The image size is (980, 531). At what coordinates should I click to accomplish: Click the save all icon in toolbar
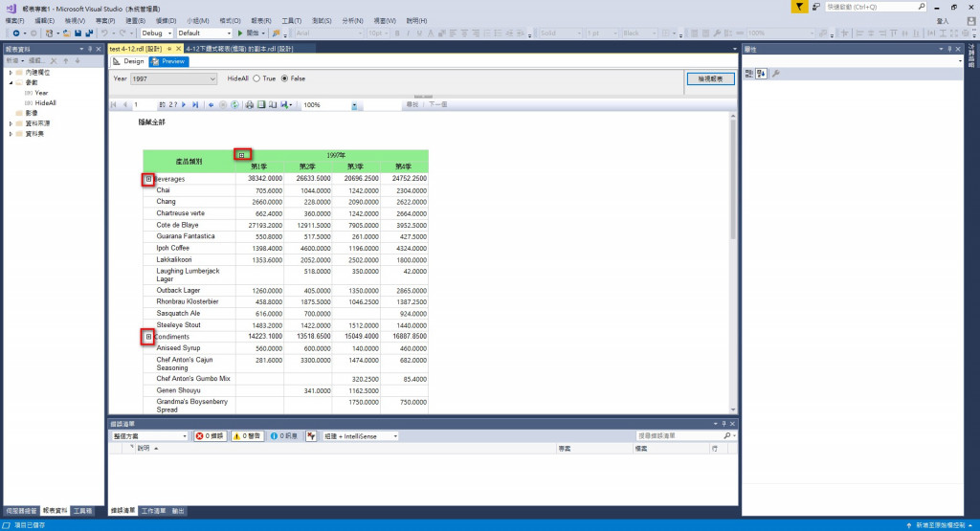pos(89,33)
